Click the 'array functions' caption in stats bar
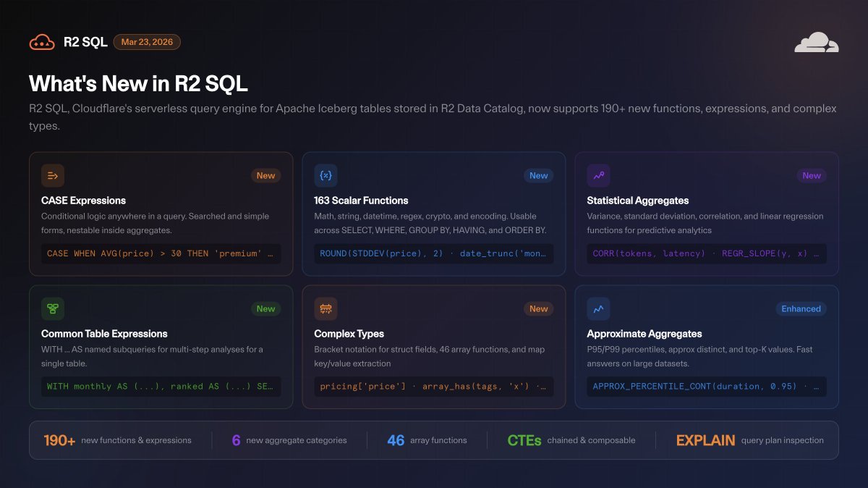The width and height of the screenshot is (868, 488). tap(438, 440)
